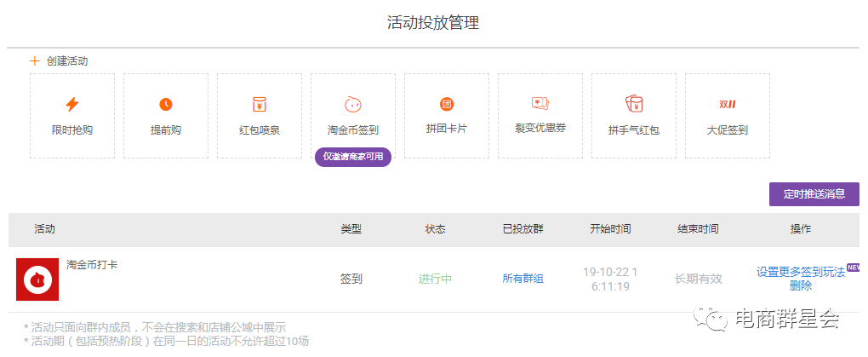The height and width of the screenshot is (357, 868).
Task: Click the 删除 link for 淘金币打卡
Action: coord(801,285)
